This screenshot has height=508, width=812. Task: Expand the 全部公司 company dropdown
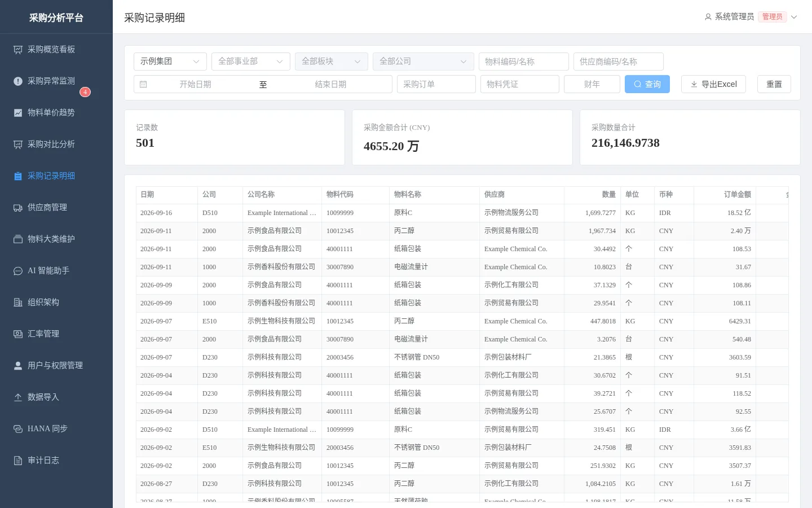tap(423, 62)
